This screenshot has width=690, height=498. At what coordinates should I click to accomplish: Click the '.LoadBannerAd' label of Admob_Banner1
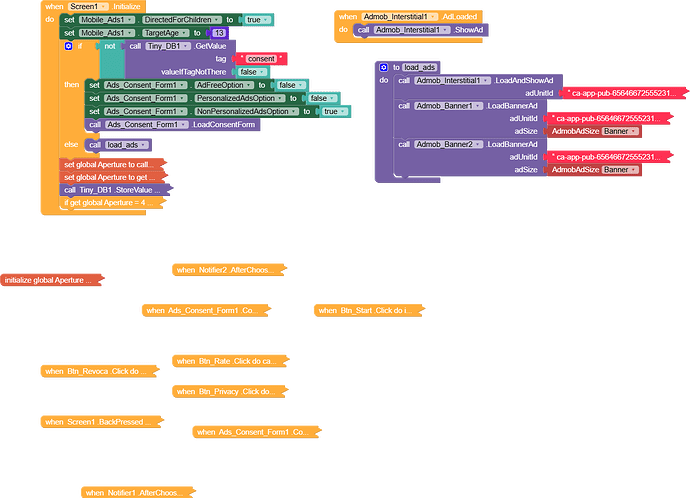[512, 106]
